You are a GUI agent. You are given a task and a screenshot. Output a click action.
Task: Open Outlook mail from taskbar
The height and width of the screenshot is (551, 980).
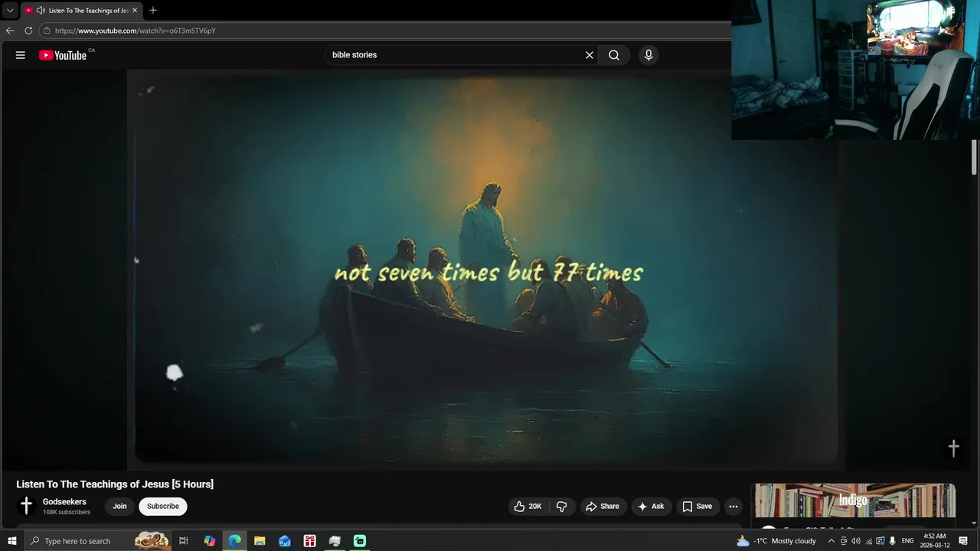point(285,541)
